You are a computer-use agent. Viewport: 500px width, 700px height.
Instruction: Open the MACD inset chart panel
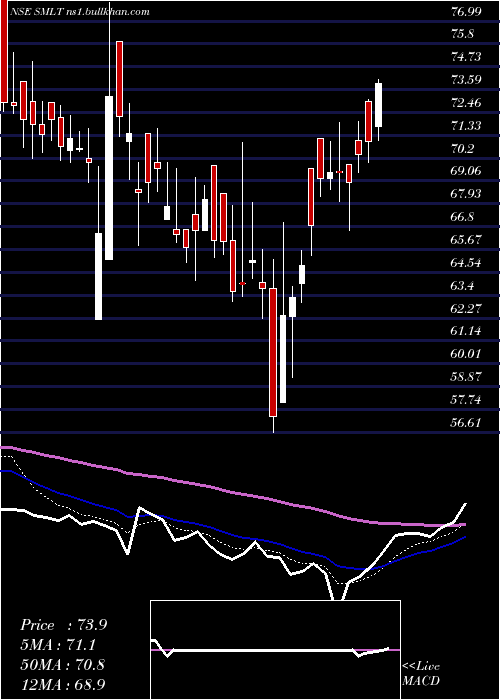click(275, 650)
